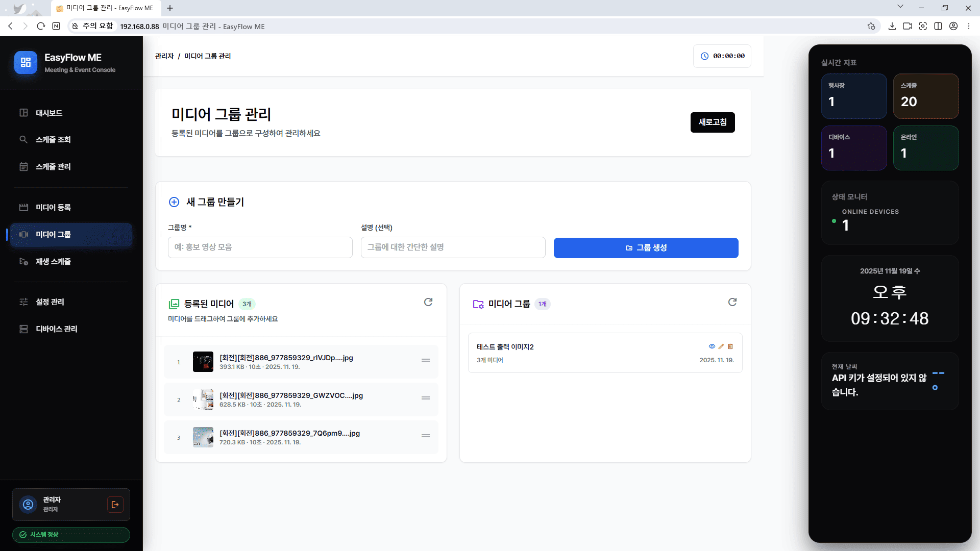Open 미디어 등록 via its sidebar icon
This screenshot has height=551, width=980.
coord(23,207)
